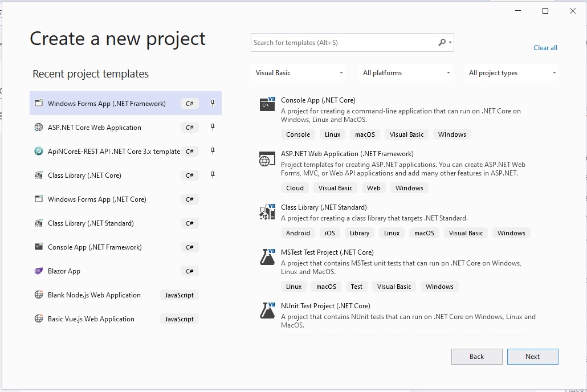Click the Android tag under Class Library

(297, 233)
